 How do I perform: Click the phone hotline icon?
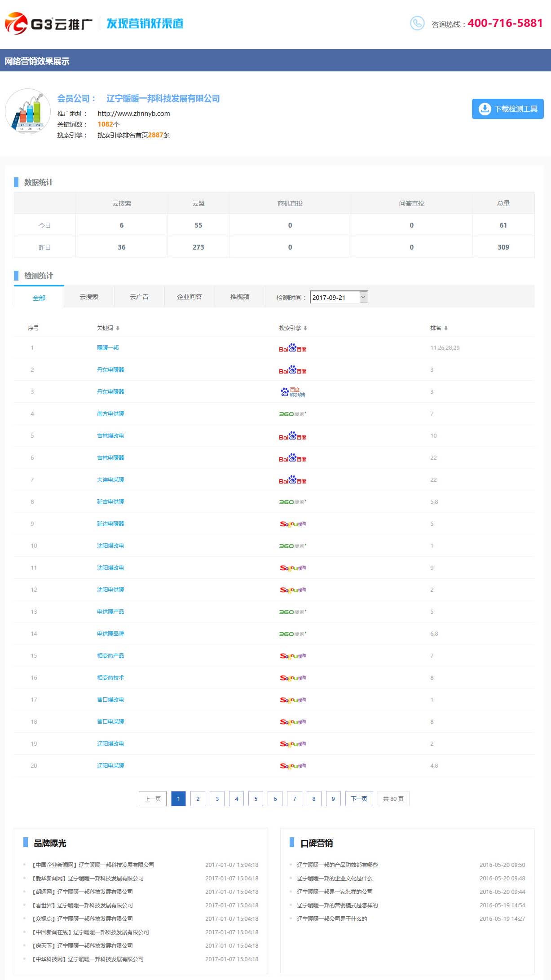(417, 23)
